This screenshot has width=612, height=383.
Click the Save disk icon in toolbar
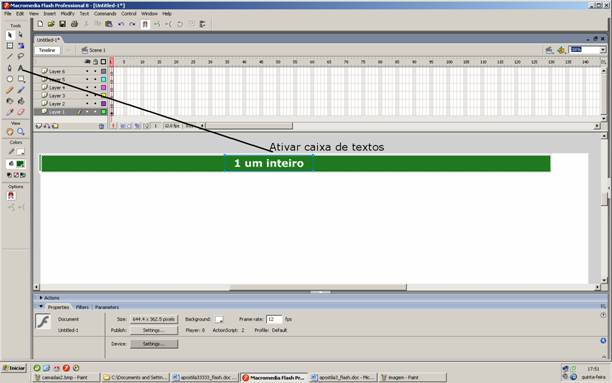pos(62,24)
